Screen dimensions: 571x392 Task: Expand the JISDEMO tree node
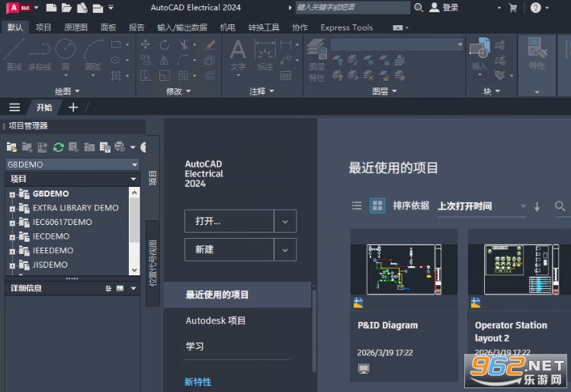(x=12, y=266)
